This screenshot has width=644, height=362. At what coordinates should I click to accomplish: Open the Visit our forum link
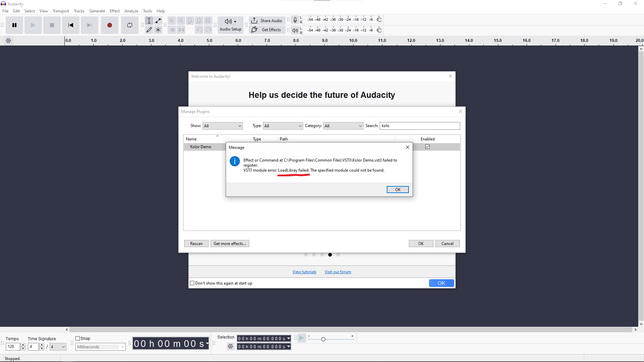click(x=338, y=272)
